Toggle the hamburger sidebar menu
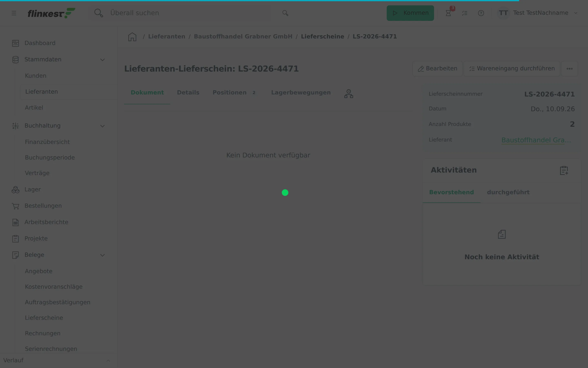 point(14,13)
